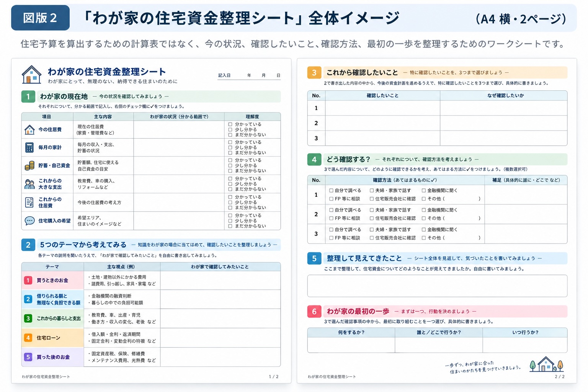The height and width of the screenshot is (392, 588).
Task: Click 確認したいこと cell in row 1
Action: (x=382, y=108)
